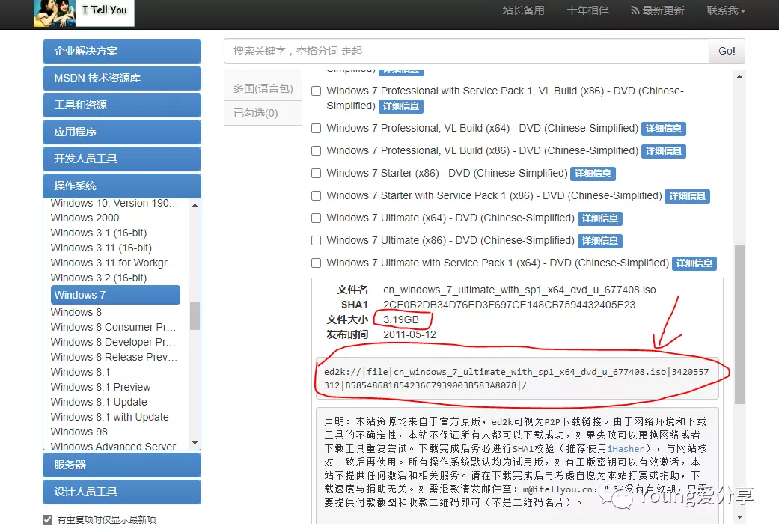
Task: Open the 最新更新 RSS feed icon link
Action: coord(635,10)
